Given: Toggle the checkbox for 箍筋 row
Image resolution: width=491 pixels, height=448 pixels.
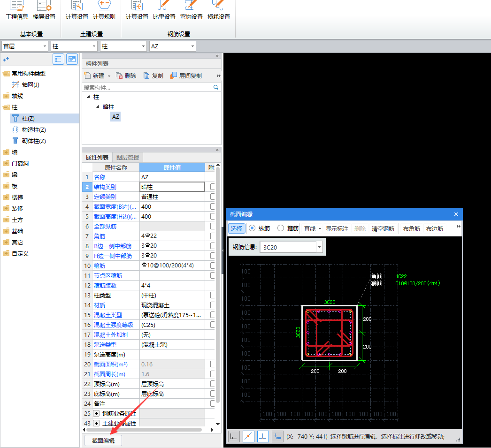Looking at the screenshot, I should (213, 266).
